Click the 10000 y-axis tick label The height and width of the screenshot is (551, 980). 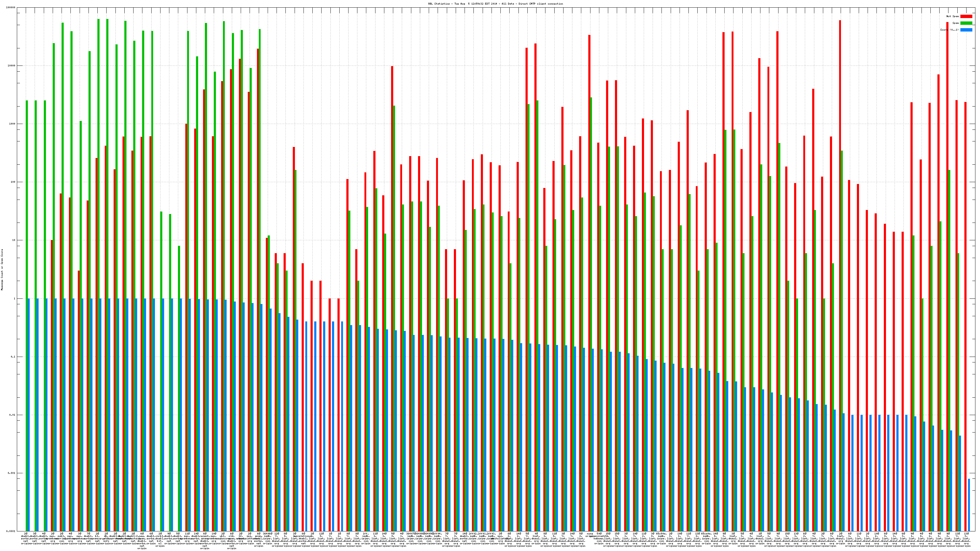[x=12, y=66]
